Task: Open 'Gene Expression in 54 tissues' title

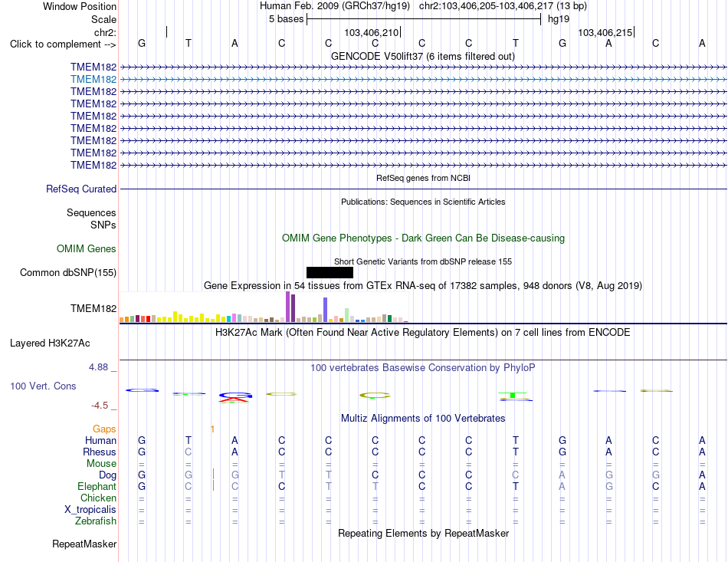Action: click(422, 286)
